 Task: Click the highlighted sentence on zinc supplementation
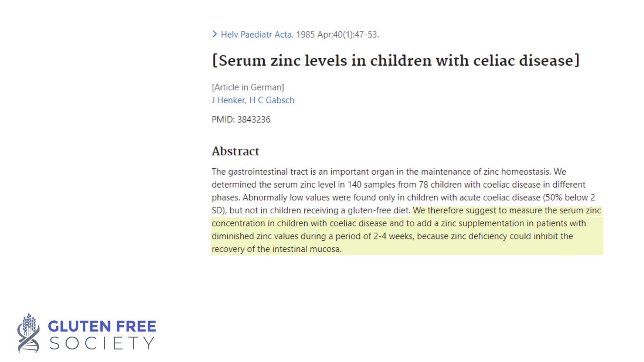(407, 230)
